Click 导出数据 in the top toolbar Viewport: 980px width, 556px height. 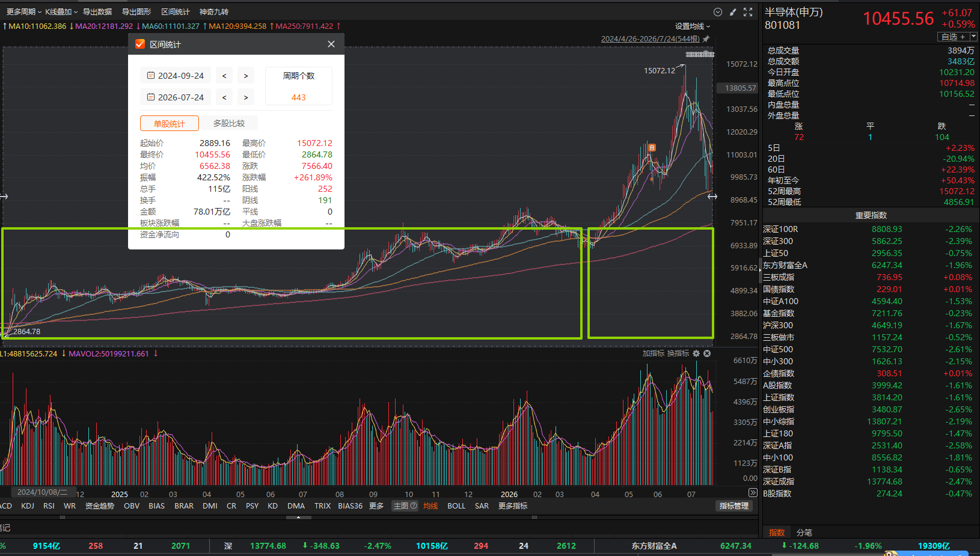point(97,12)
